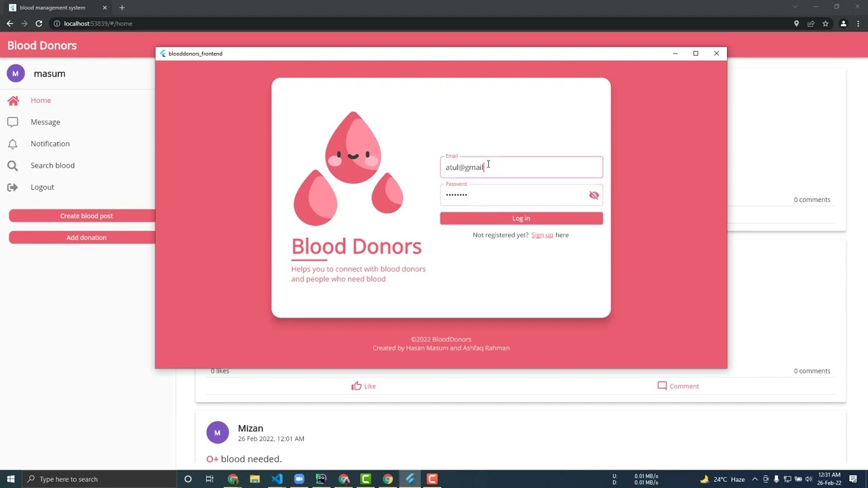Open Notification in the browser sidebar
The height and width of the screenshot is (488, 868).
[x=50, y=144]
